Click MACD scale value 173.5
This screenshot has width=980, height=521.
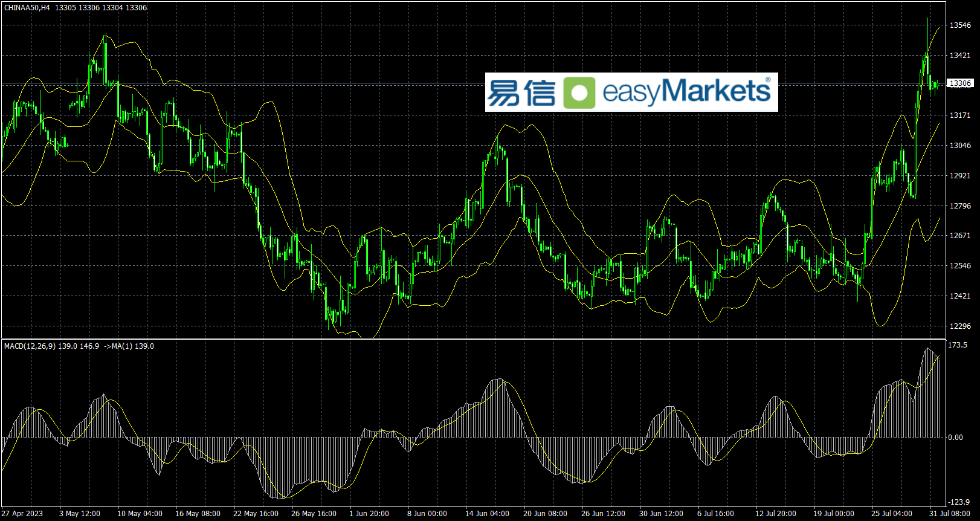coord(958,345)
